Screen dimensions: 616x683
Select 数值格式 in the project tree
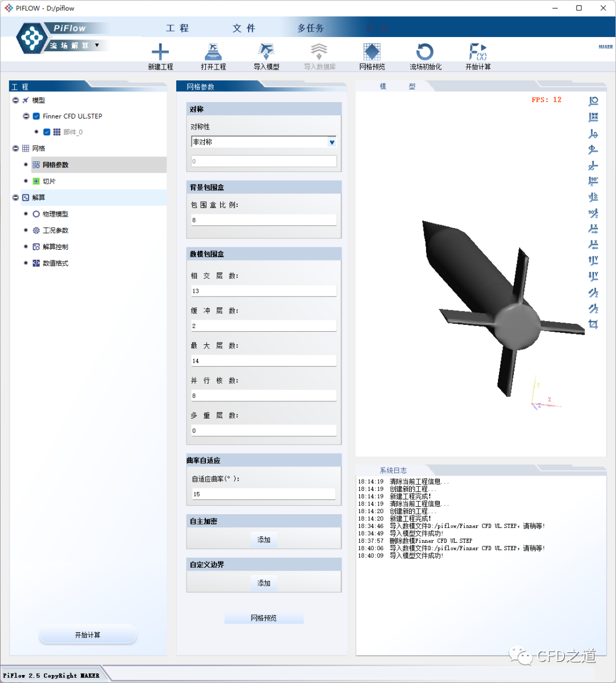[55, 263]
